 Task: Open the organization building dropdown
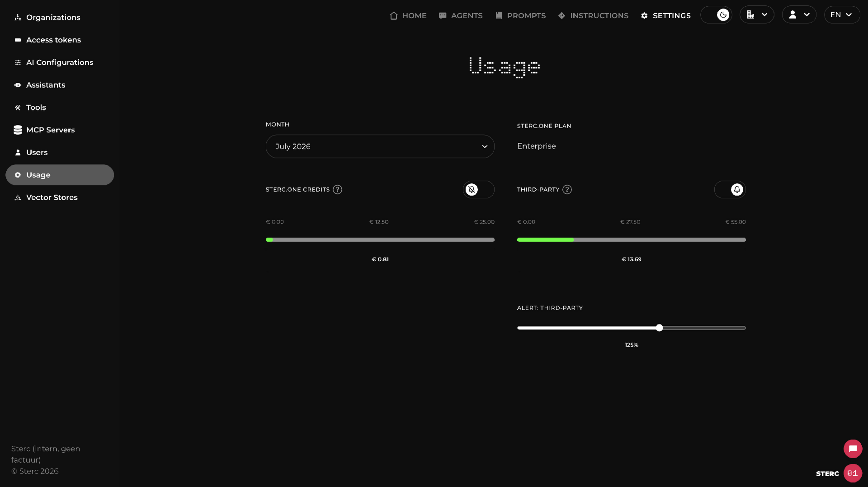(757, 15)
